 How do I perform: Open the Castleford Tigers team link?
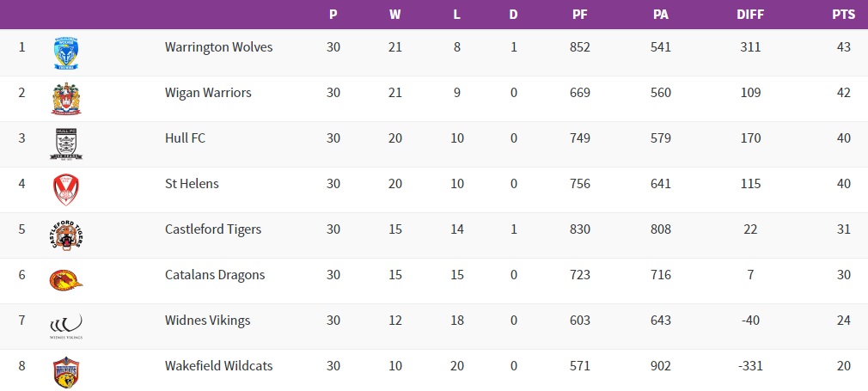(x=213, y=229)
